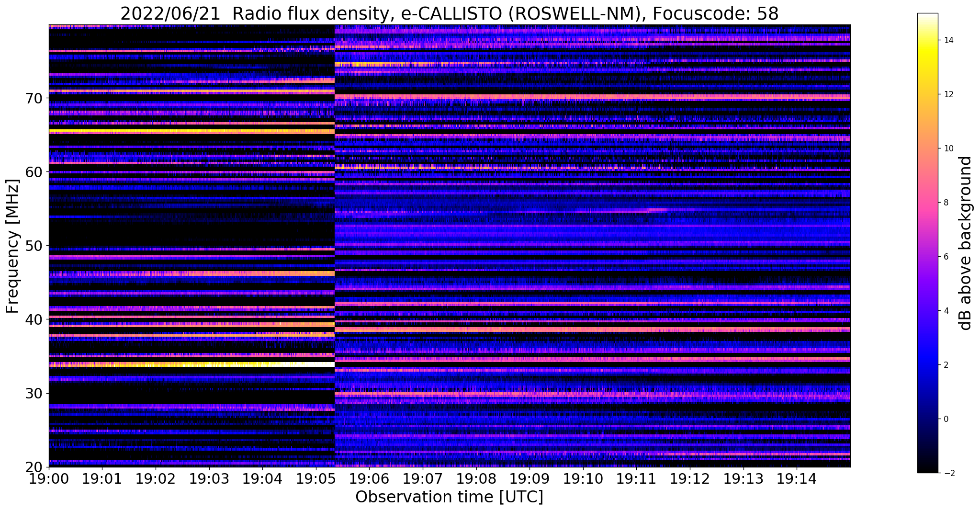This screenshot has width=980, height=511.
Task: Click the 19:02 time tick label
Action: (156, 479)
